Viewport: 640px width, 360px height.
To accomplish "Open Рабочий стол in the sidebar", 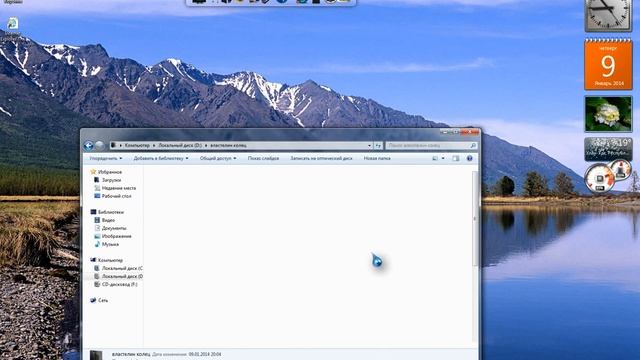I will 116,196.
